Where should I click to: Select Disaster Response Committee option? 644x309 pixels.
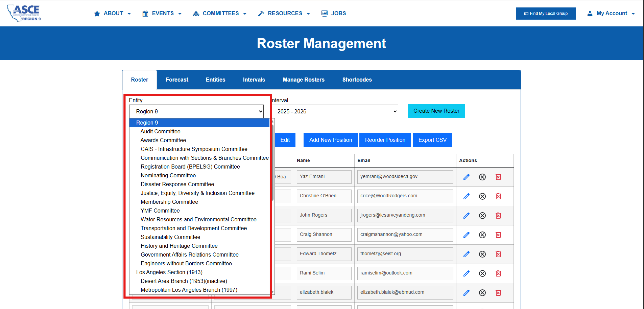199,184
